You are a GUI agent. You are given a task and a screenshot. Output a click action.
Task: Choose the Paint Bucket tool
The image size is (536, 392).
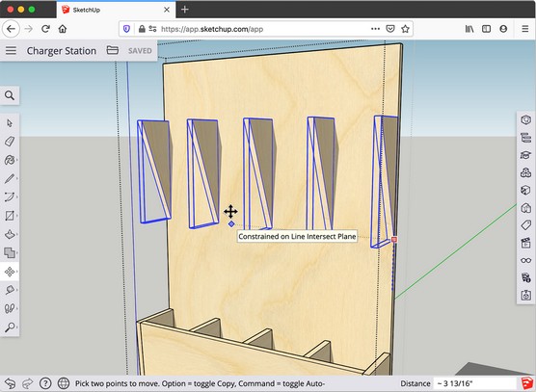point(10,160)
